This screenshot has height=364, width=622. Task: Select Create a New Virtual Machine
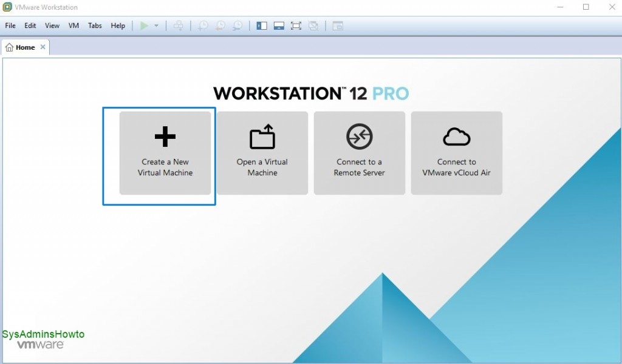[x=165, y=153]
